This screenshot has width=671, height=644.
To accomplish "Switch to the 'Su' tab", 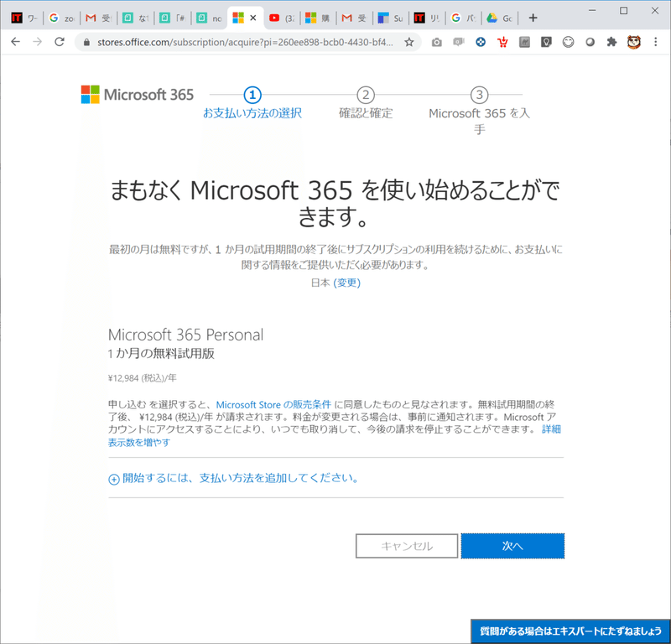I will click(x=390, y=18).
